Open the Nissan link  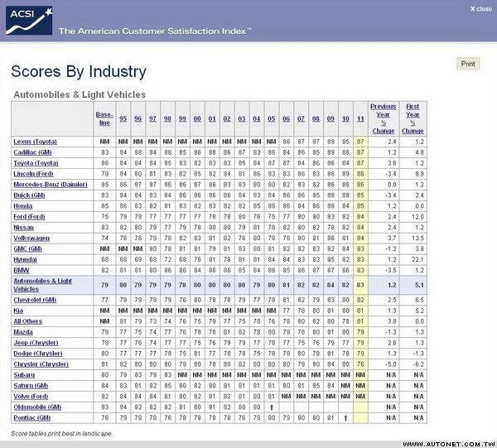pyautogui.click(x=23, y=228)
